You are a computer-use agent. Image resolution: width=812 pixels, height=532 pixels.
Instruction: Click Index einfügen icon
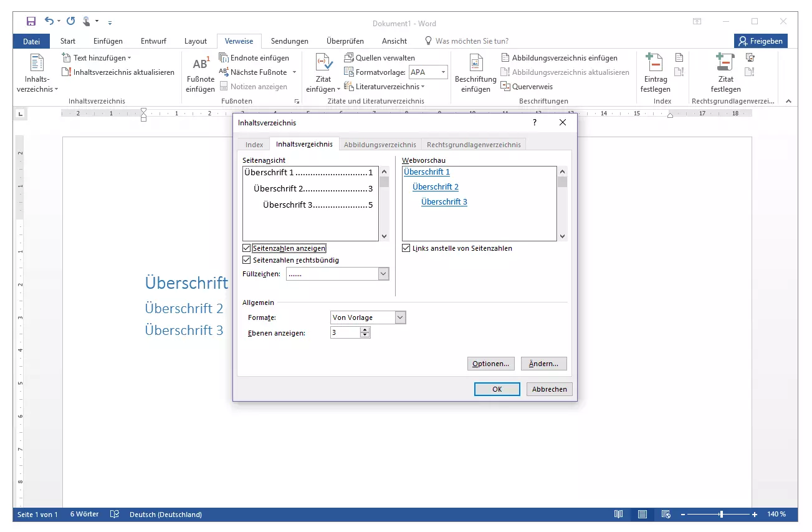point(679,58)
